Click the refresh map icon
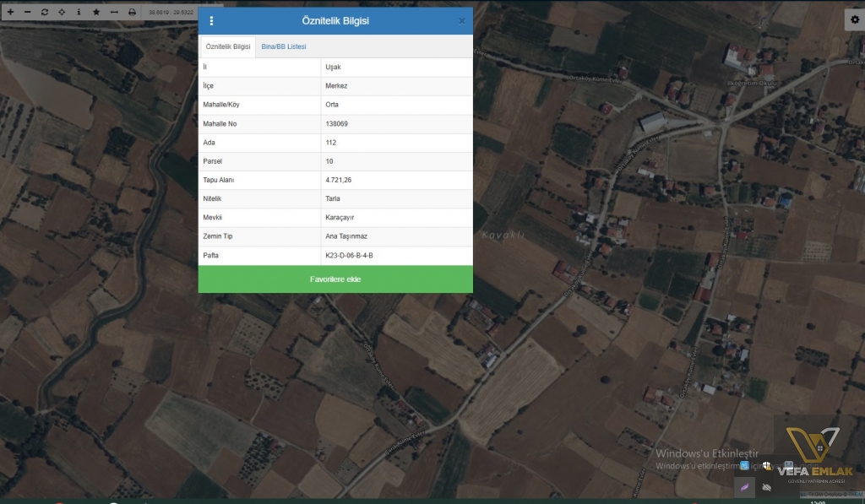Screen dimensions: 865x504 tap(45, 13)
